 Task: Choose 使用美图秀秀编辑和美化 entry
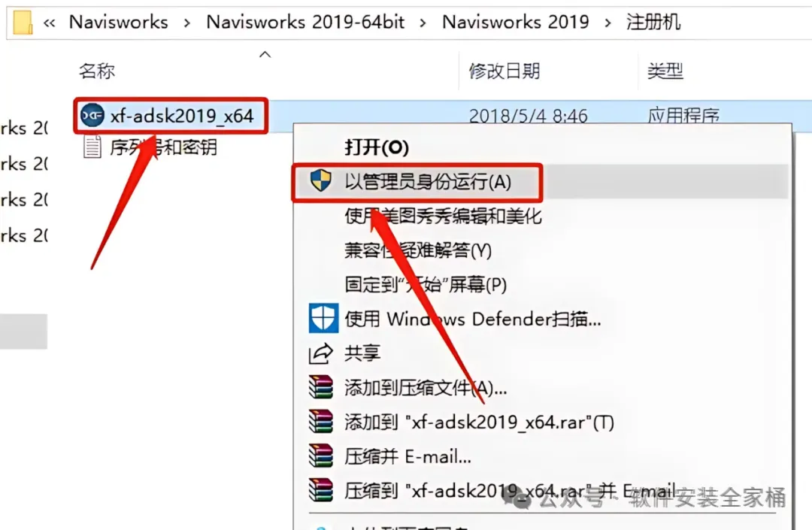coord(443,216)
